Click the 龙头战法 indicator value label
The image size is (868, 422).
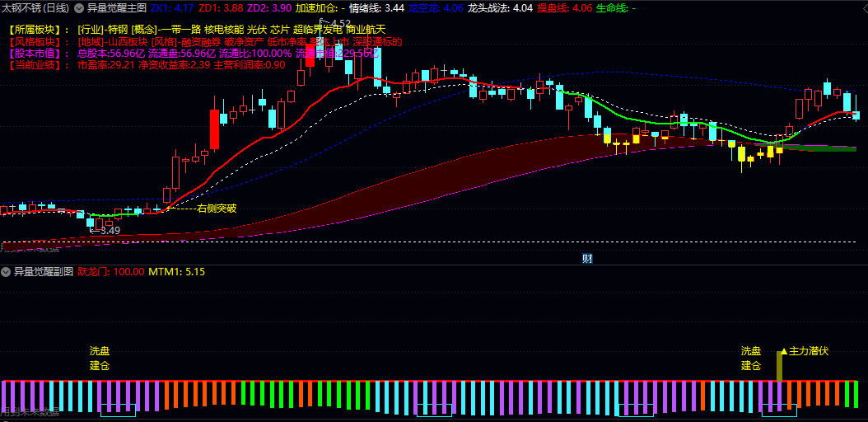click(x=501, y=8)
